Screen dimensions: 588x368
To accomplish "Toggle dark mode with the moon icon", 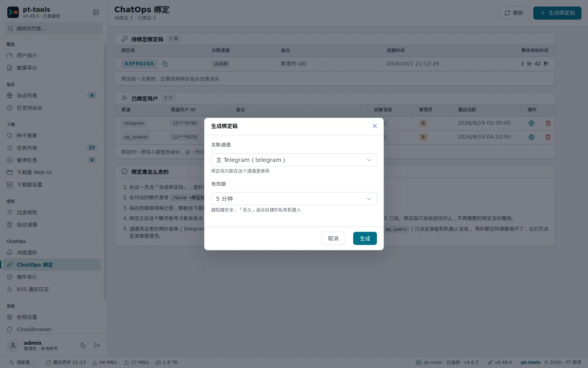I will click(x=83, y=346).
